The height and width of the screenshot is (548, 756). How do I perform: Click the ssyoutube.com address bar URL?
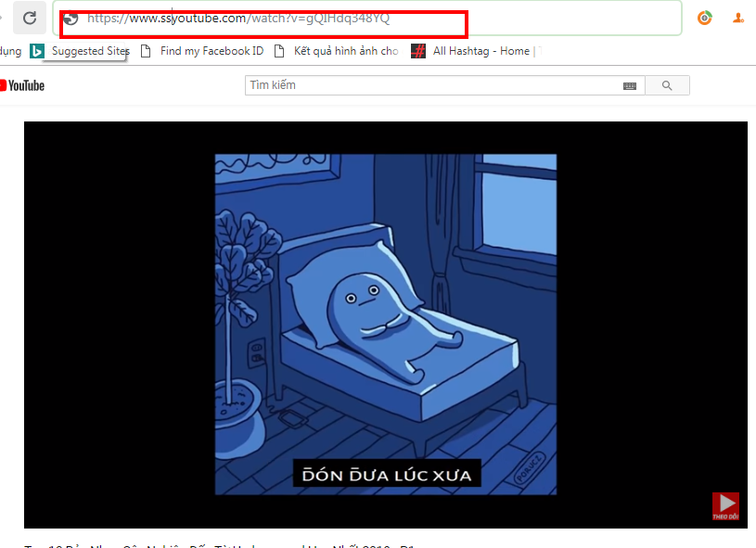(238, 19)
